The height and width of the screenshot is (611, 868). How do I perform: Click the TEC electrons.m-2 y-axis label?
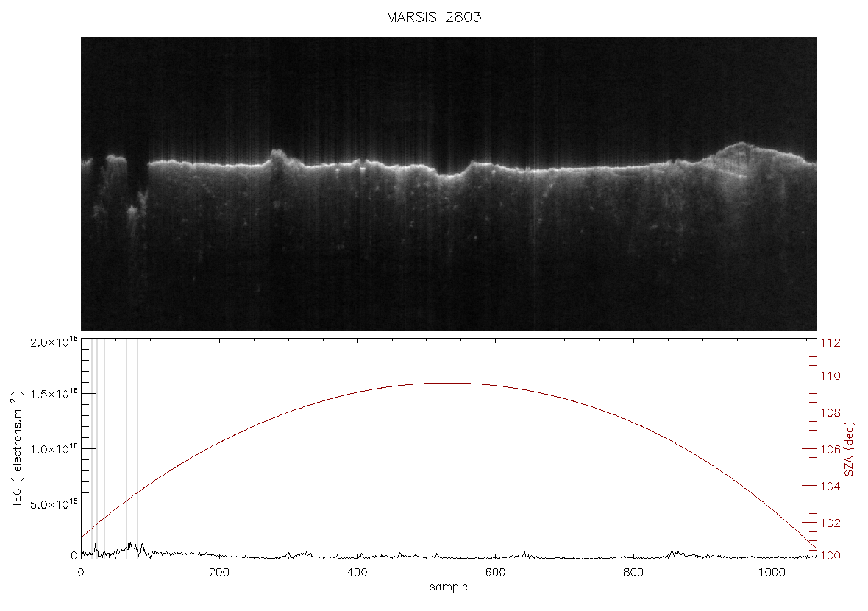[18, 449]
